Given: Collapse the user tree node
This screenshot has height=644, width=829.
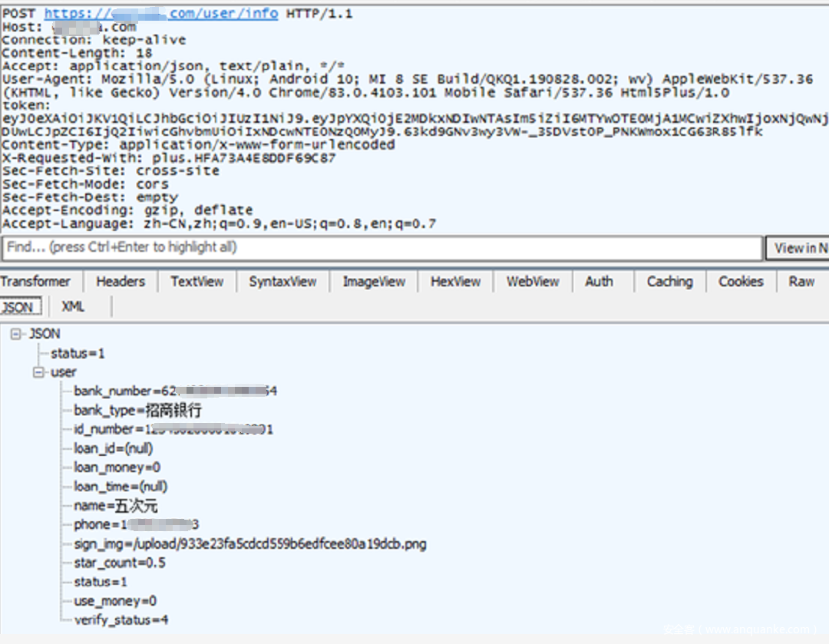Looking at the screenshot, I should click(x=38, y=372).
